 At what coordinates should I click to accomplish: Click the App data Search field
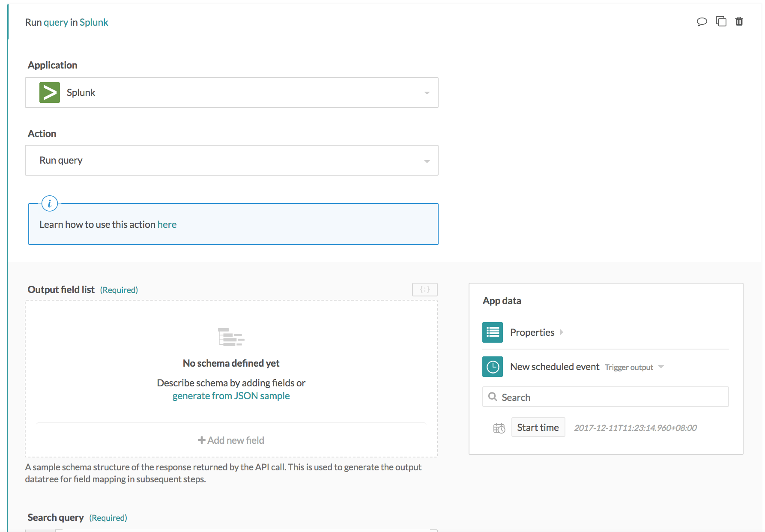coord(606,397)
